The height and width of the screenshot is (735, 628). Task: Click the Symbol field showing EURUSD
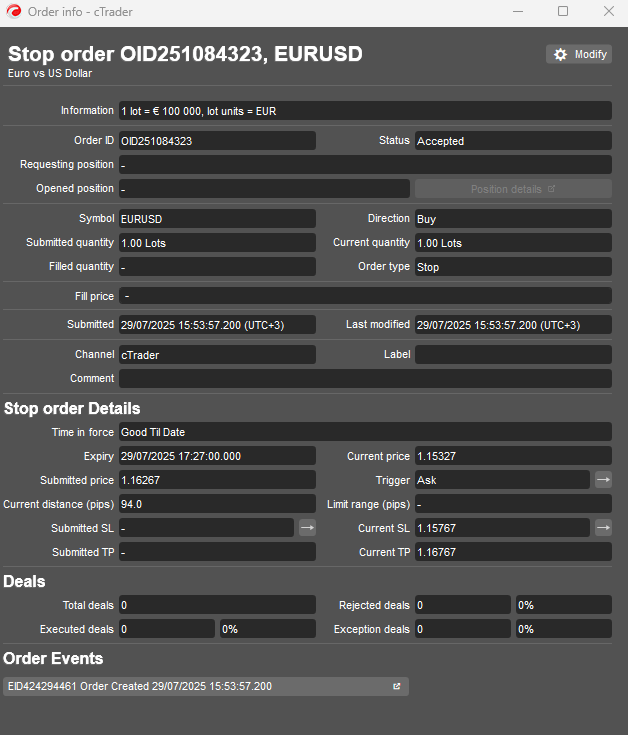click(217, 218)
